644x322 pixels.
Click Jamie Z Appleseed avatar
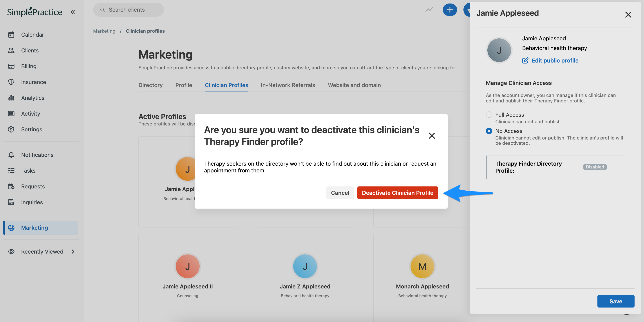click(305, 266)
